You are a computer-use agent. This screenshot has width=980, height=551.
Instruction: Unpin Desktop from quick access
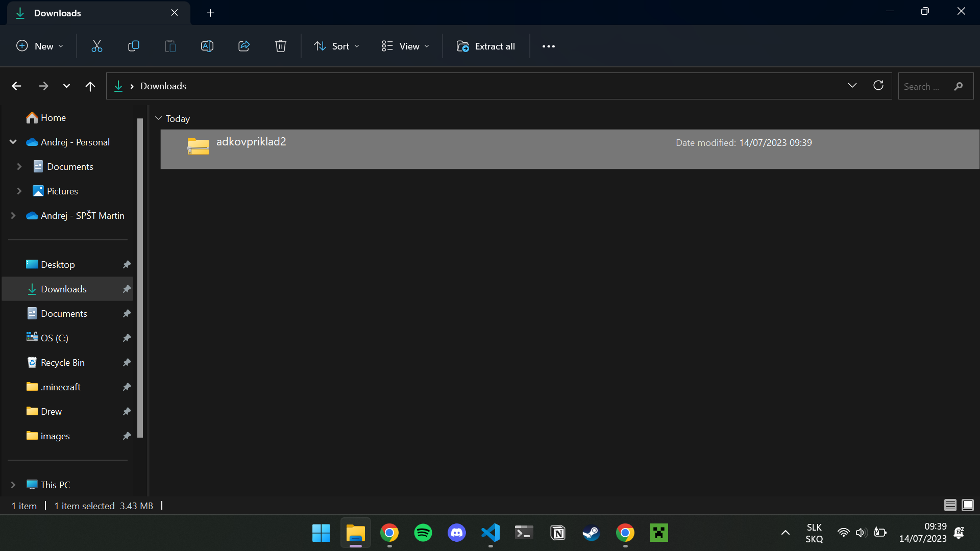point(127,264)
